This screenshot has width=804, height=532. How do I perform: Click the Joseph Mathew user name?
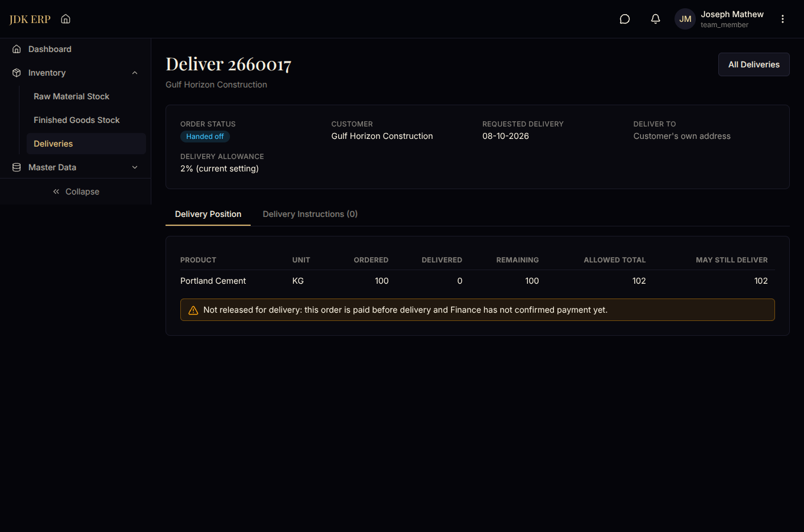point(732,14)
